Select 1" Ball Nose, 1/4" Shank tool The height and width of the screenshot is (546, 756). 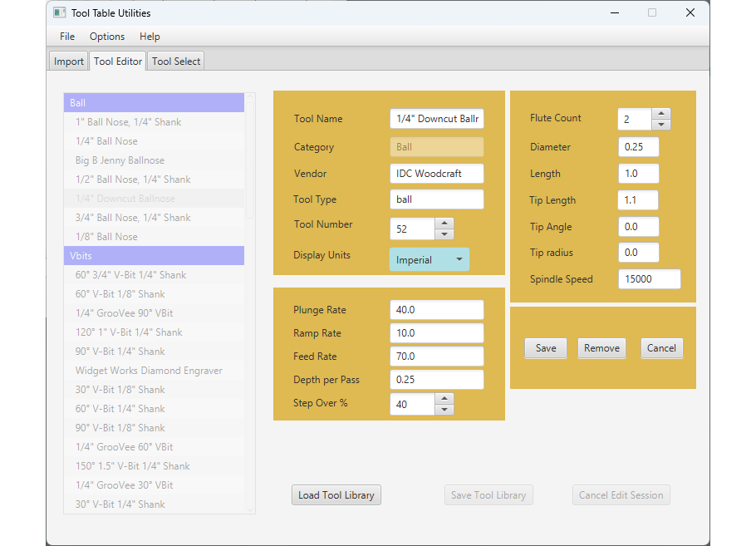(x=154, y=122)
